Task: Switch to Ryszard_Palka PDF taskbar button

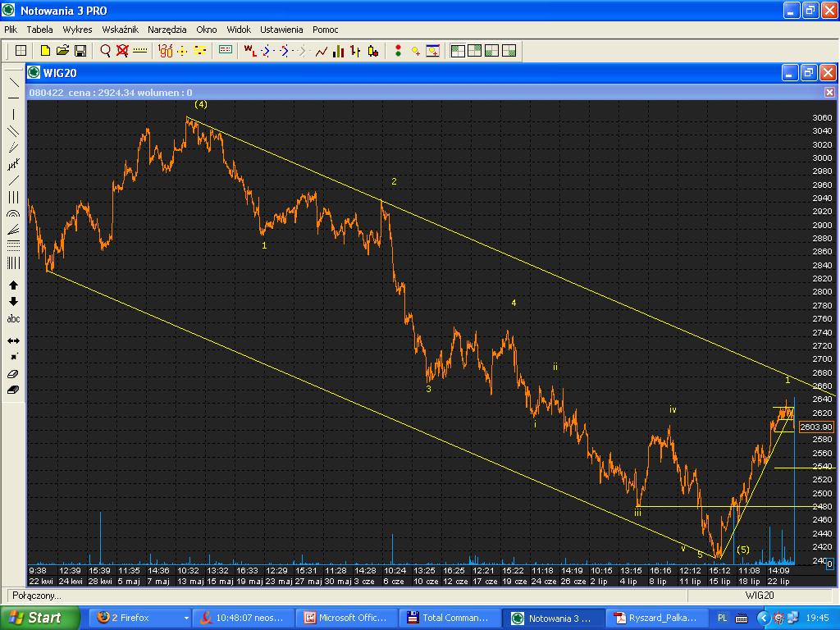Action: [657, 618]
